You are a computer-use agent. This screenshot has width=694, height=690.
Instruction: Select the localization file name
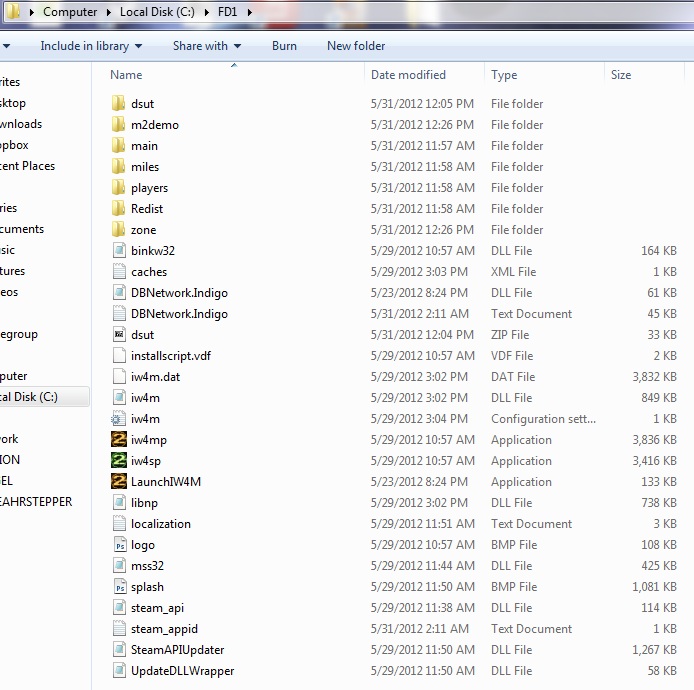pyautogui.click(x=161, y=524)
